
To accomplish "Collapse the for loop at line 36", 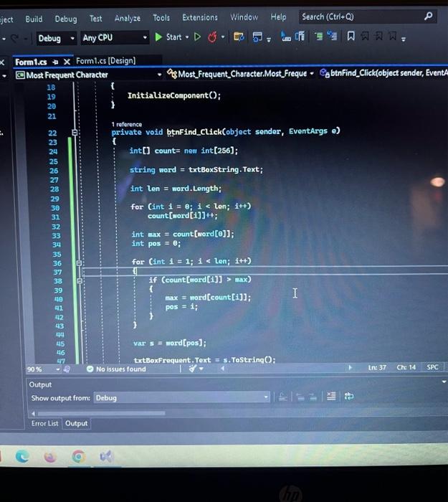I will (79, 263).
